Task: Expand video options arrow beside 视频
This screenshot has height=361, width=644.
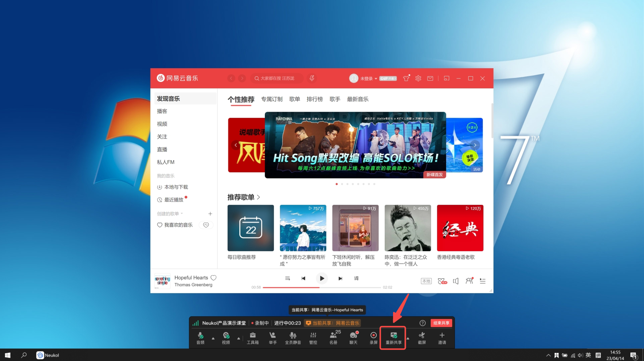Action: [x=238, y=339]
